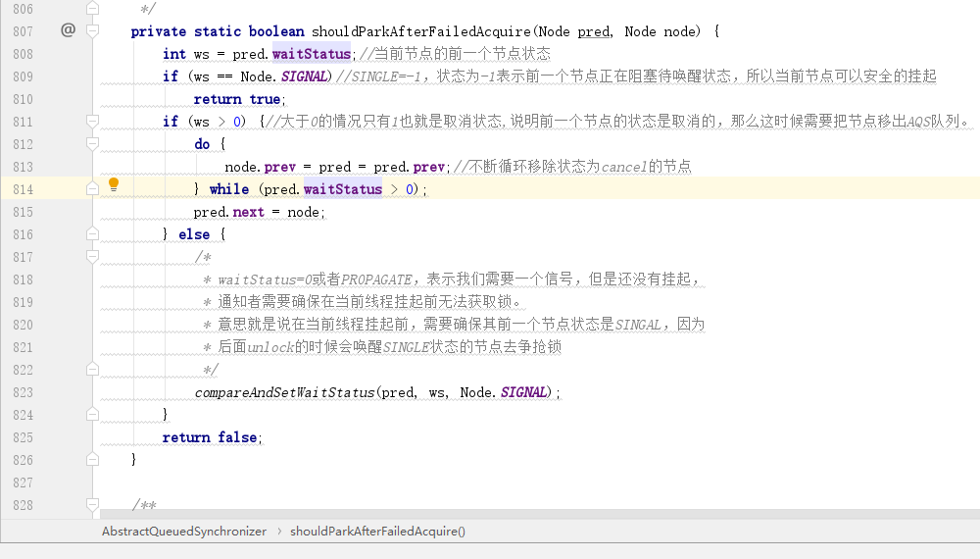Screen dimensions: 980x559
Task: Click the 'do' keyword on line 812
Action: (202, 144)
